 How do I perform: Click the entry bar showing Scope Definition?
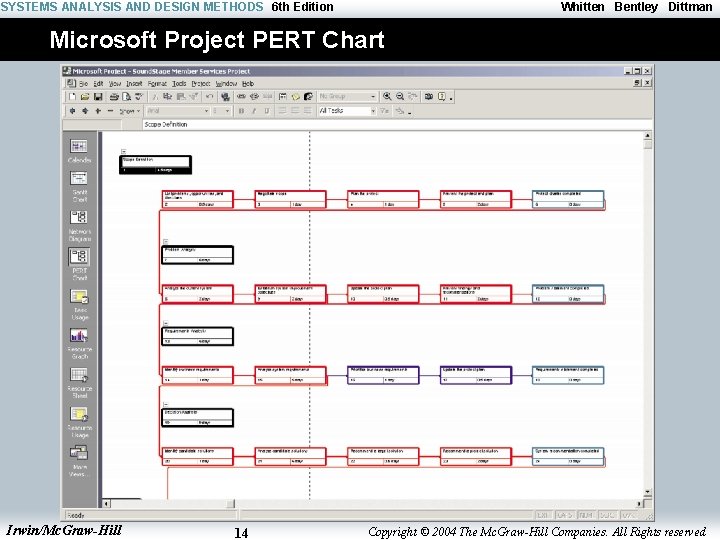click(396, 124)
